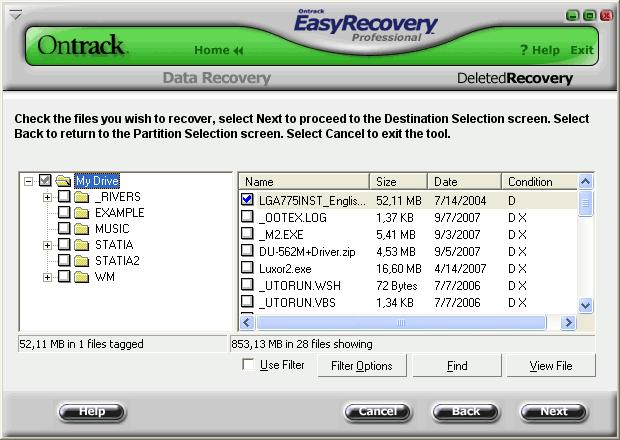Minimize the EasyRecovery window
This screenshot has width=620, height=440.
(572, 15)
